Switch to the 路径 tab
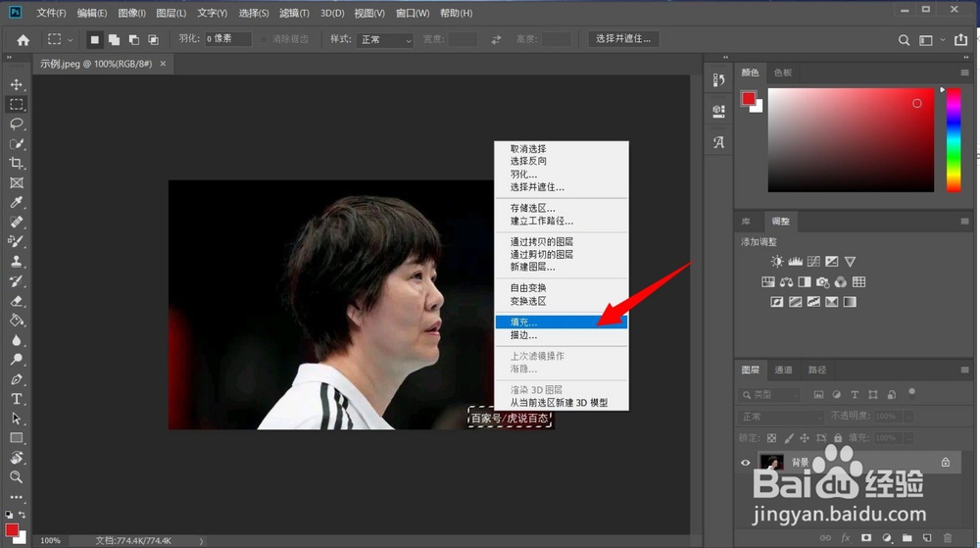Screen dimensions: 980x548 (817, 370)
